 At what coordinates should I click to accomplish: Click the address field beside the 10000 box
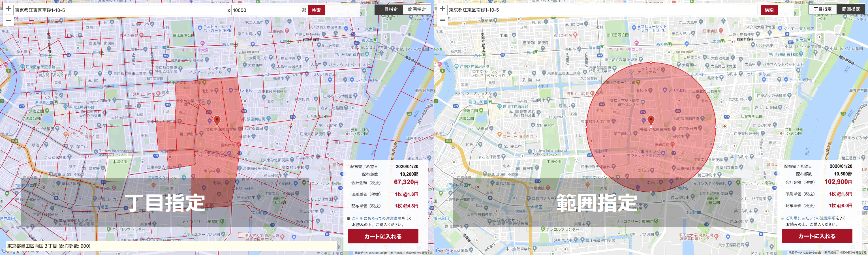(120, 10)
